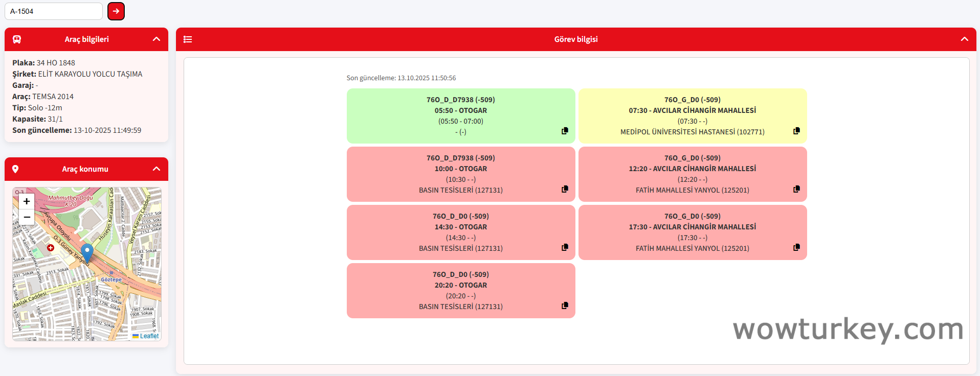Click the red arrow search button

116,11
